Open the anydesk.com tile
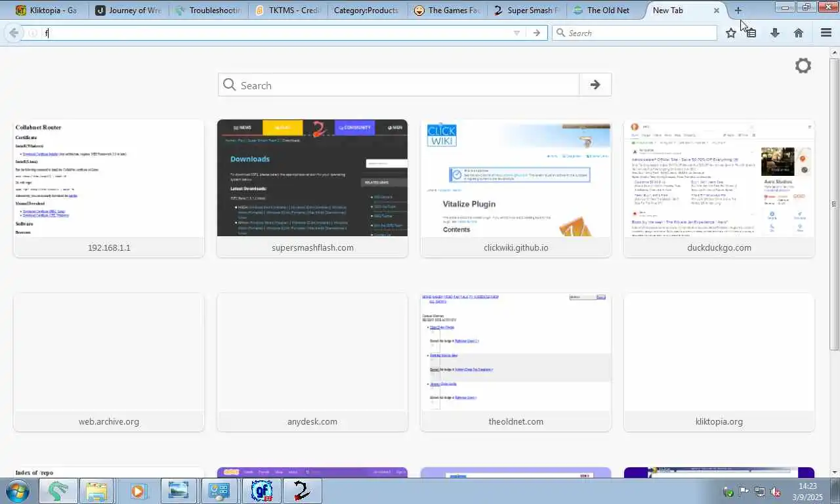 [312, 362]
